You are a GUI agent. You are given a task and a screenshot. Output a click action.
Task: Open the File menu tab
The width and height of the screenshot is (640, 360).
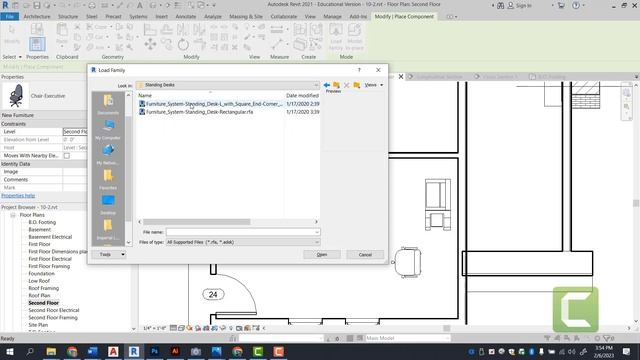10,16
